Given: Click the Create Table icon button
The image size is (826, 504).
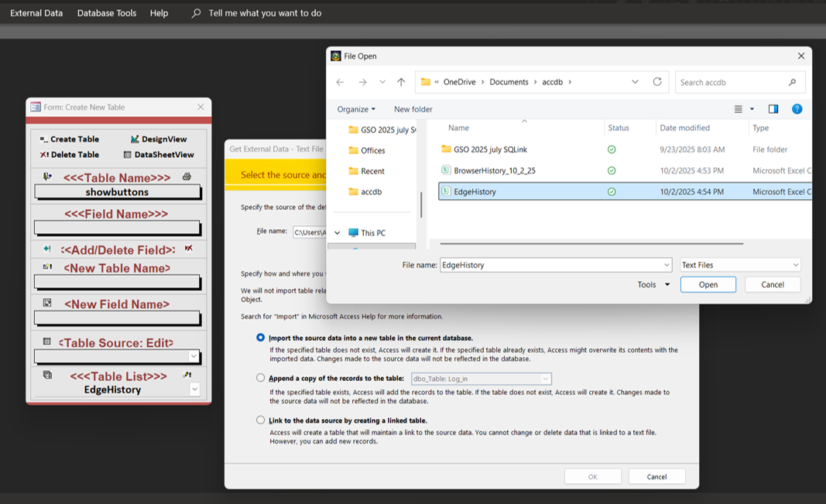Looking at the screenshot, I should 44,139.
